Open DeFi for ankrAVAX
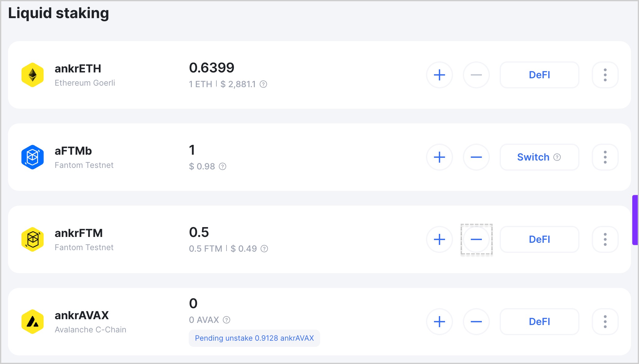639x364 pixels. 539,322
